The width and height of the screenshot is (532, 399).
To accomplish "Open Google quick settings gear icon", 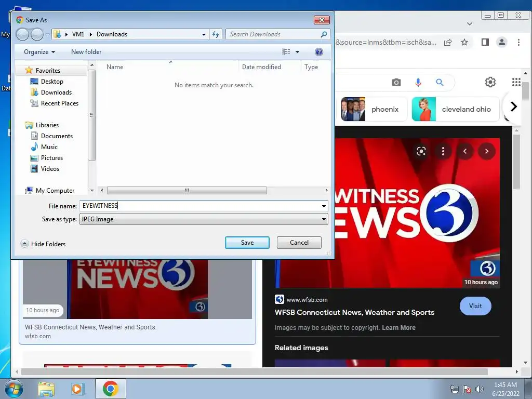I will pyautogui.click(x=490, y=82).
